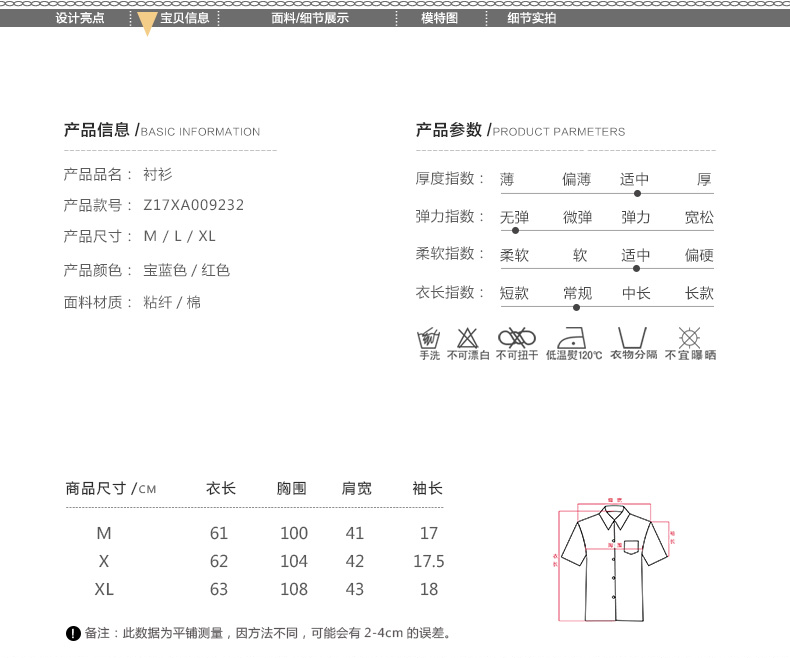The height and width of the screenshot is (658, 790).
Task: Click the black exclamation note icon
Action: tap(73, 633)
